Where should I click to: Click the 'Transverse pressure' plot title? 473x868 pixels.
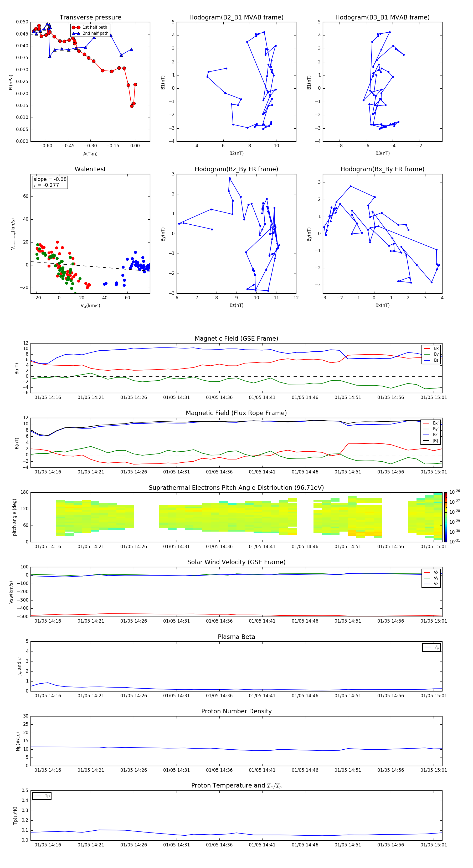click(90, 18)
